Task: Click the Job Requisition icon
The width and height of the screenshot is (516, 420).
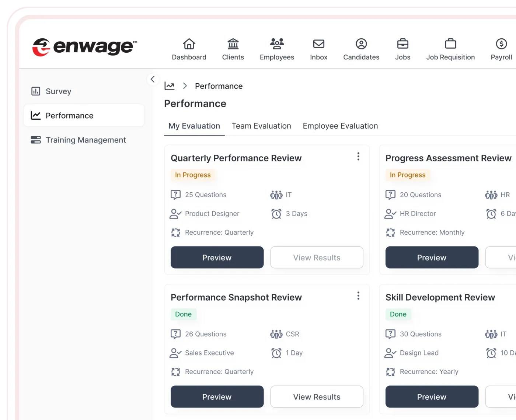Action: [x=450, y=44]
